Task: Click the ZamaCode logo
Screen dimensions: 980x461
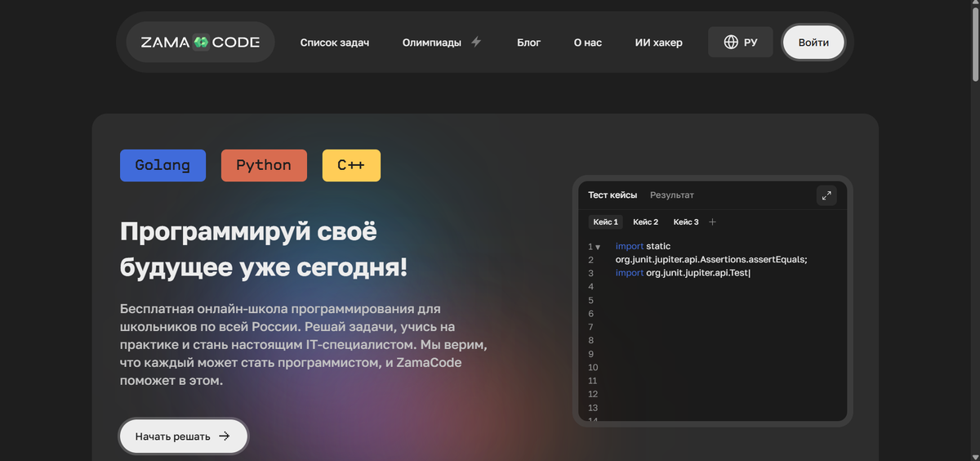Action: point(200,43)
